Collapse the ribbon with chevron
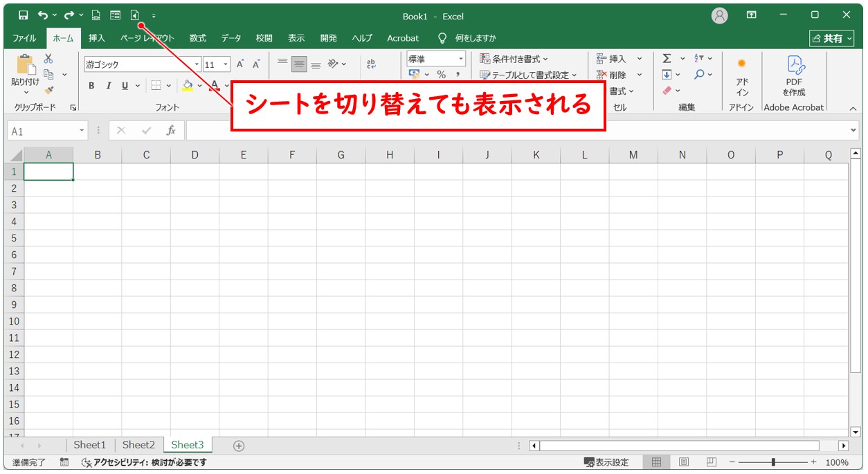868x474 pixels. (x=853, y=108)
